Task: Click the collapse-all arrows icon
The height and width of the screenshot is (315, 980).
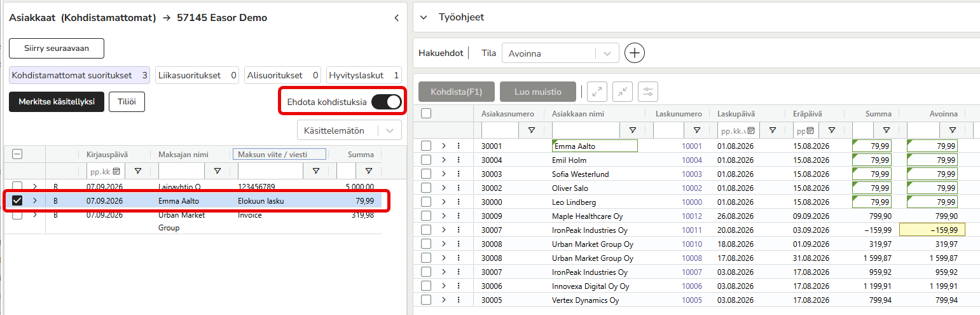Action: pos(623,92)
